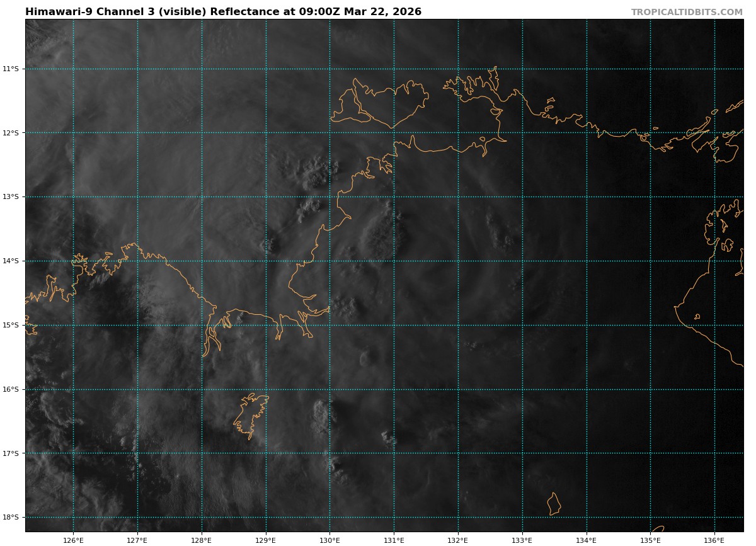Click the 16°S latitude axis label
The height and width of the screenshot is (546, 756).
(x=11, y=389)
